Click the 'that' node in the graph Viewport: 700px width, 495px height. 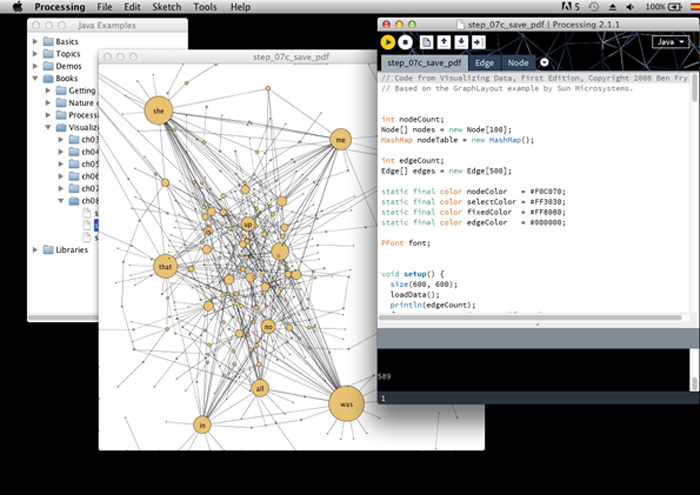point(165,266)
